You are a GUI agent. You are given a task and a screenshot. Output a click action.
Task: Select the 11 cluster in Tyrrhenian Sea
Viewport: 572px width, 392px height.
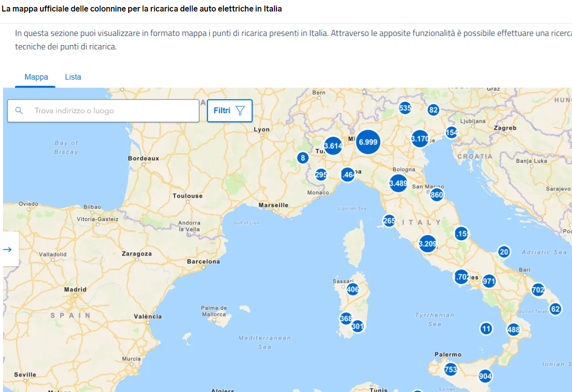(486, 329)
